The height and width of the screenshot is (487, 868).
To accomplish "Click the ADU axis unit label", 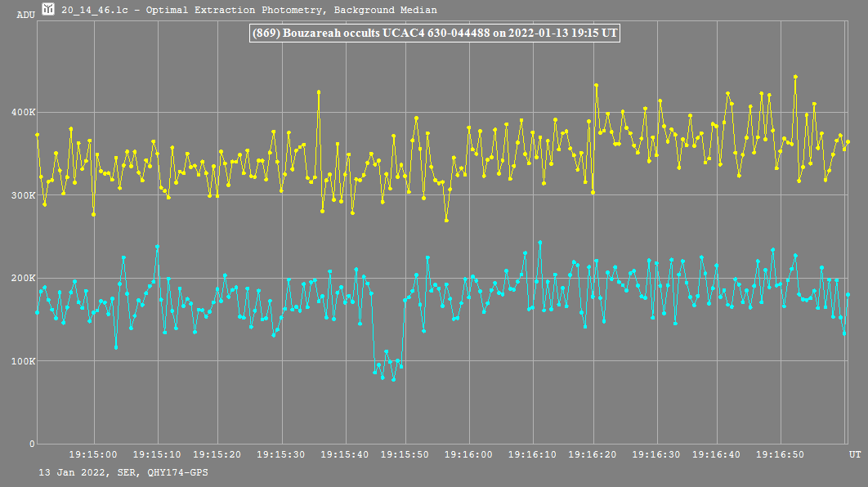I will tap(25, 15).
